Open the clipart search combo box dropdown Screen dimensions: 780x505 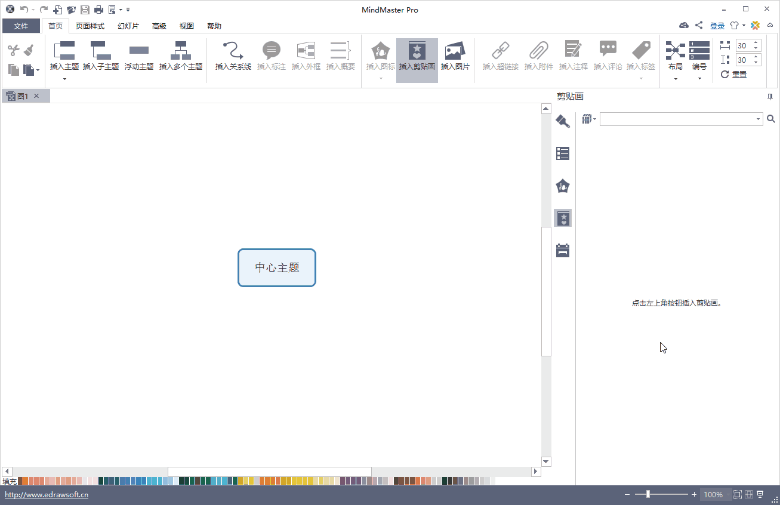pos(759,119)
